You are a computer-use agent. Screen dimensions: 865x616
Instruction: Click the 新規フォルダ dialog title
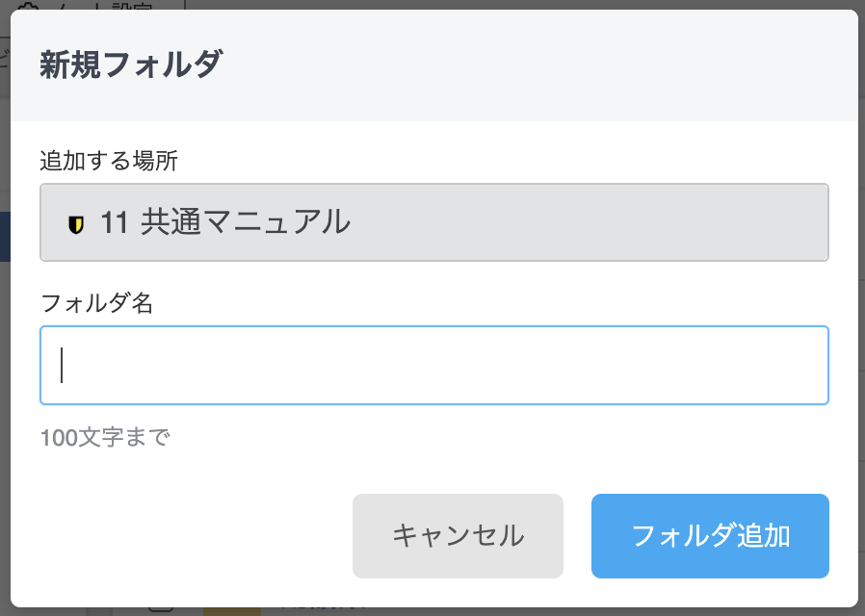click(x=131, y=65)
